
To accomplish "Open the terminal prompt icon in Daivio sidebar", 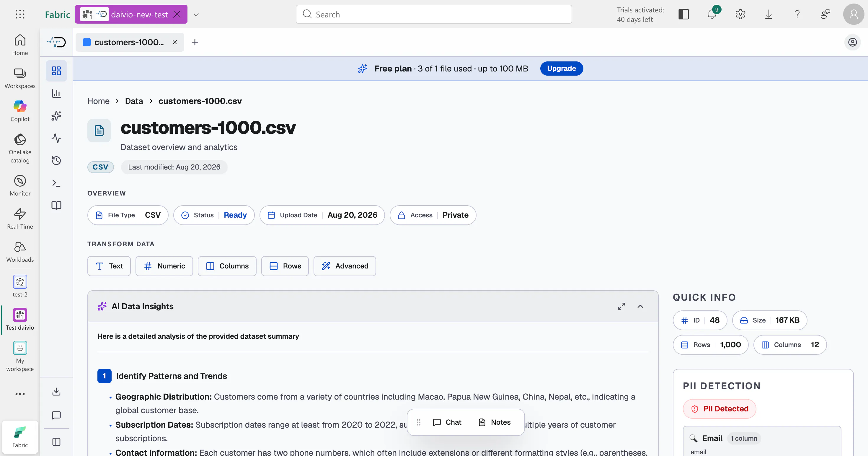I will (56, 183).
